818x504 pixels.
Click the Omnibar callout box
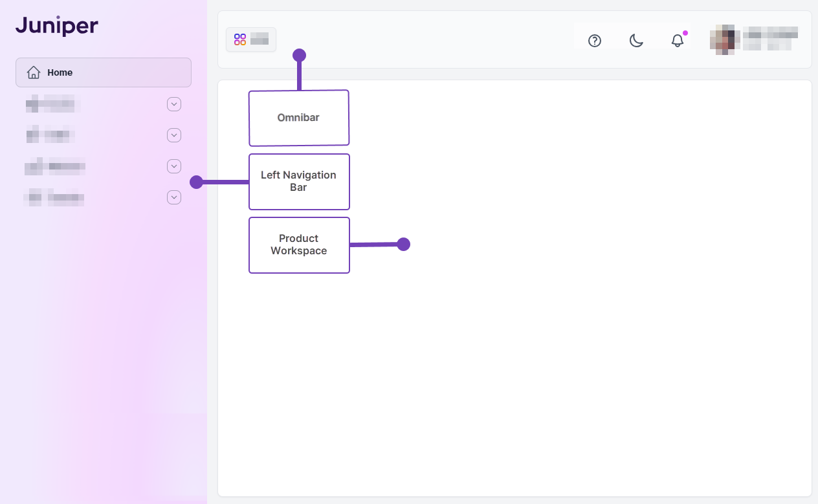coord(299,118)
